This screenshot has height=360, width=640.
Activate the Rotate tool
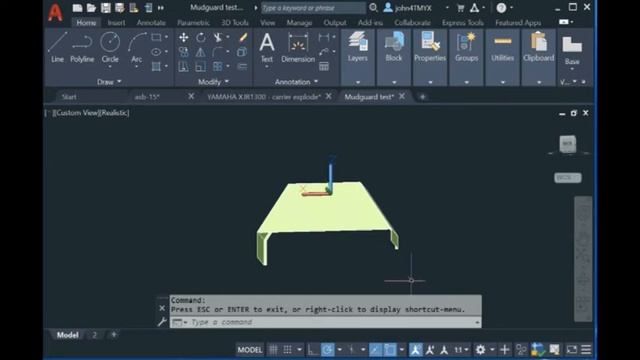(x=200, y=38)
